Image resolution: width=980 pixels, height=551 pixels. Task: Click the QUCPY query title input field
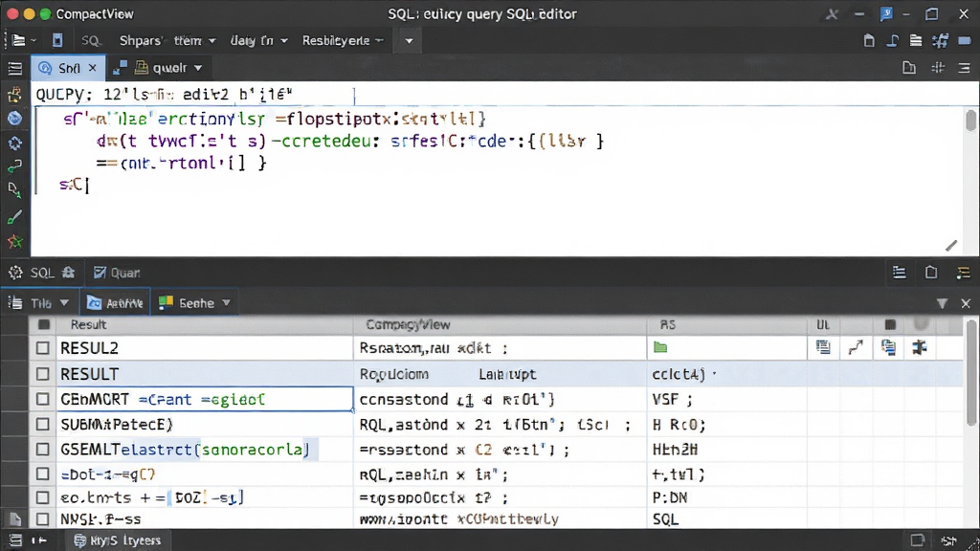pyautogui.click(x=195, y=95)
